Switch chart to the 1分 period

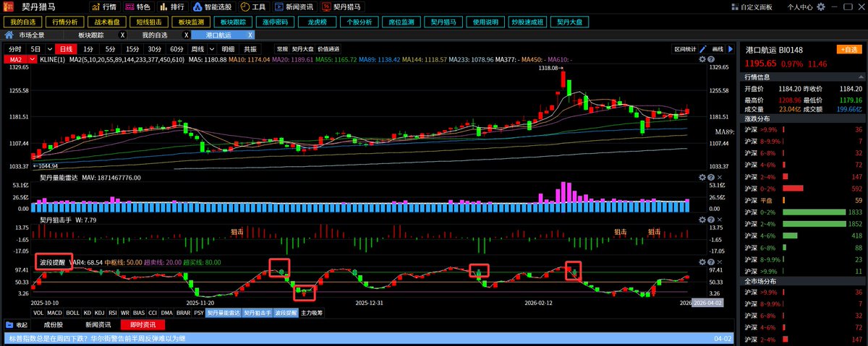coord(88,49)
